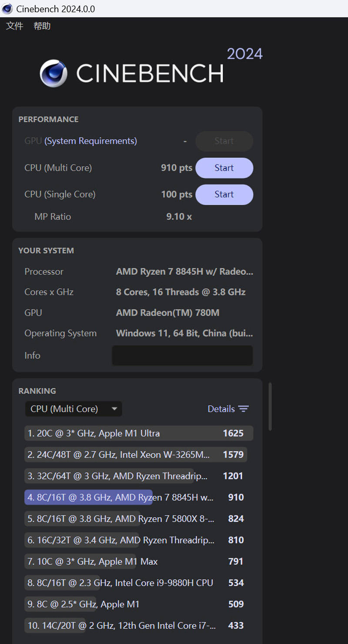The width and height of the screenshot is (348, 644).
Task: Click the Info text input field
Action: [182, 355]
